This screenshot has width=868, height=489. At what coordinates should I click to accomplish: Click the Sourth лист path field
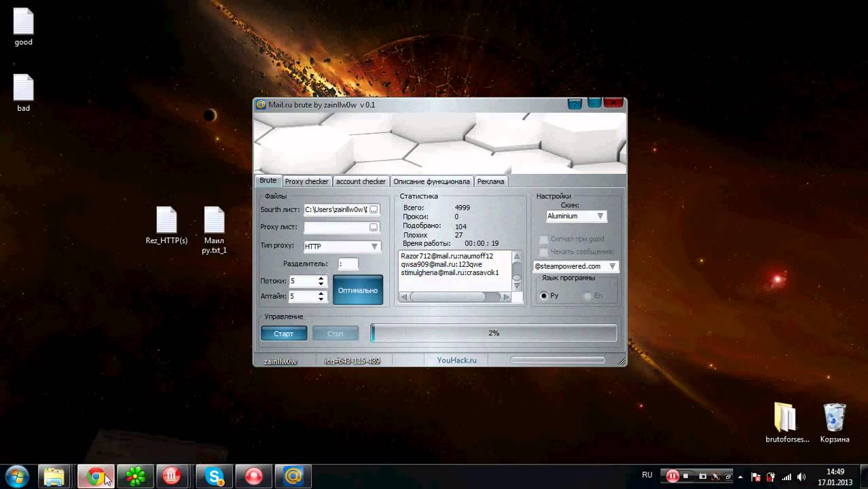(x=336, y=210)
